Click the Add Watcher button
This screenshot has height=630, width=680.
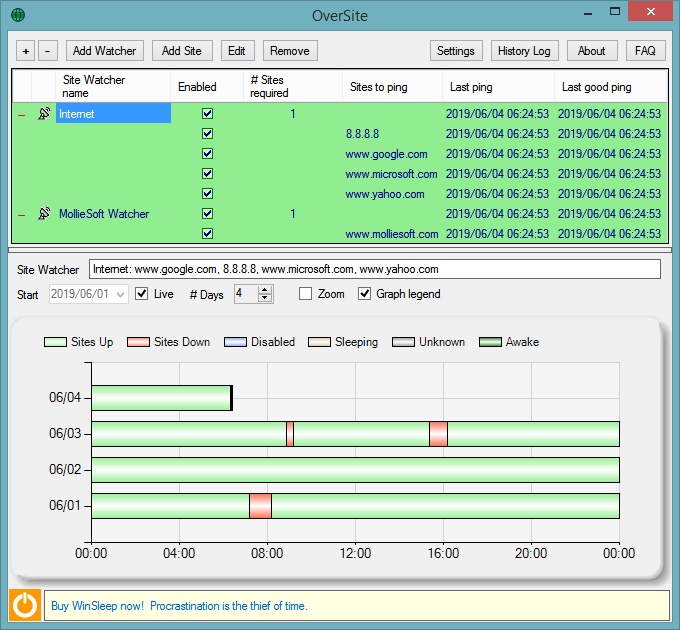point(105,51)
